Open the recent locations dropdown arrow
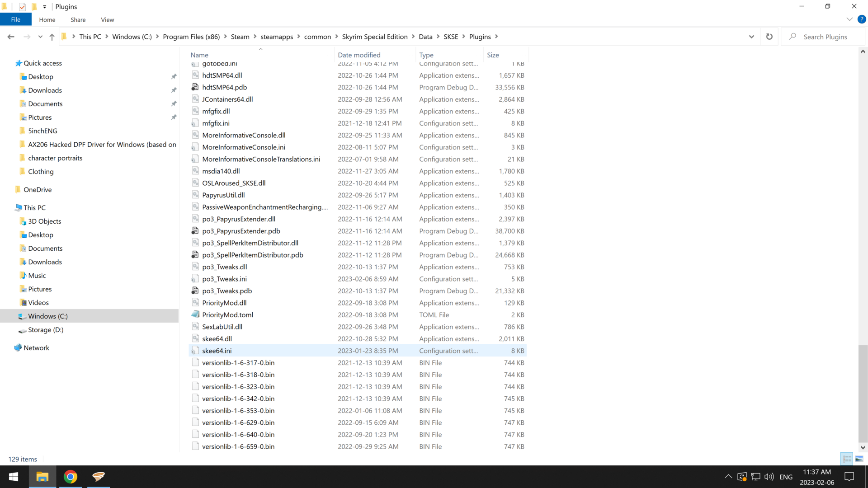 [40, 37]
